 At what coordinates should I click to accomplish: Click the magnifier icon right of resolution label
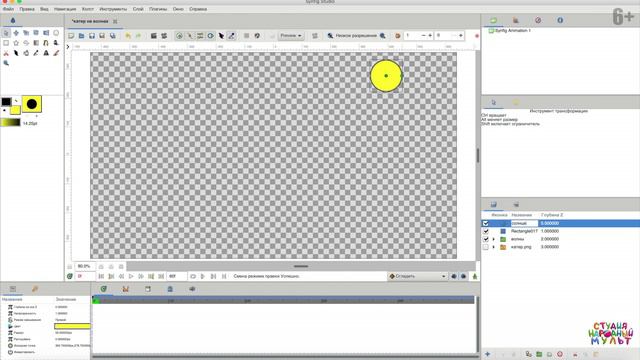click(x=382, y=36)
